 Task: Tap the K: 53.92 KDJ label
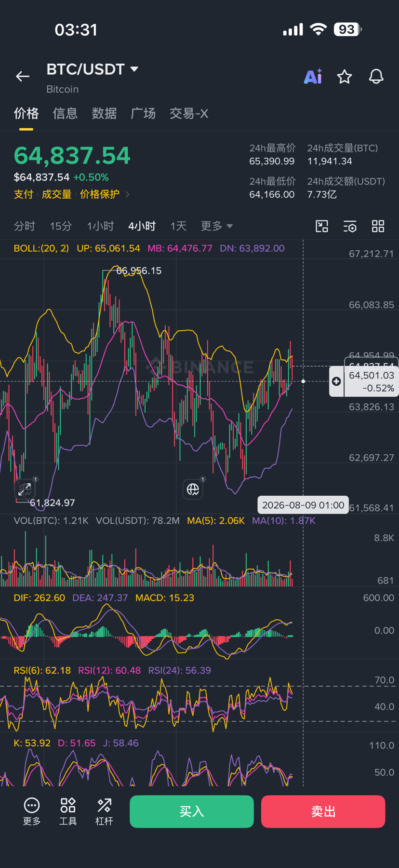[32, 743]
